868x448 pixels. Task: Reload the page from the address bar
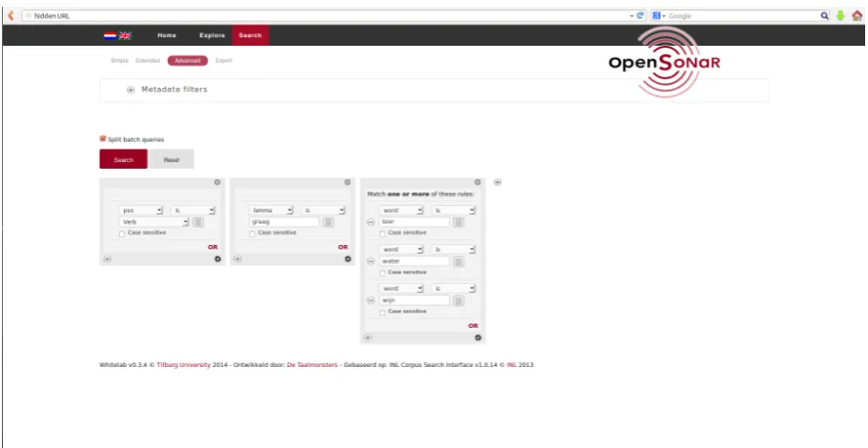coord(640,16)
